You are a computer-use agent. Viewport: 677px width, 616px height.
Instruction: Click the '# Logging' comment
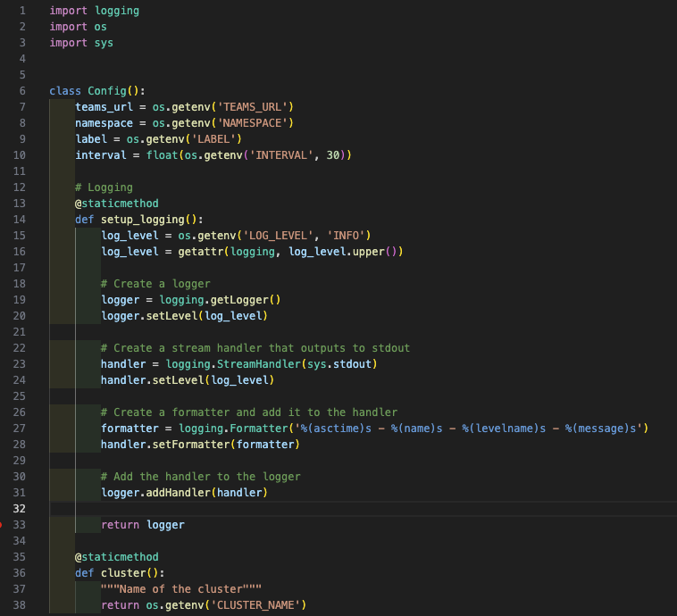tap(104, 187)
